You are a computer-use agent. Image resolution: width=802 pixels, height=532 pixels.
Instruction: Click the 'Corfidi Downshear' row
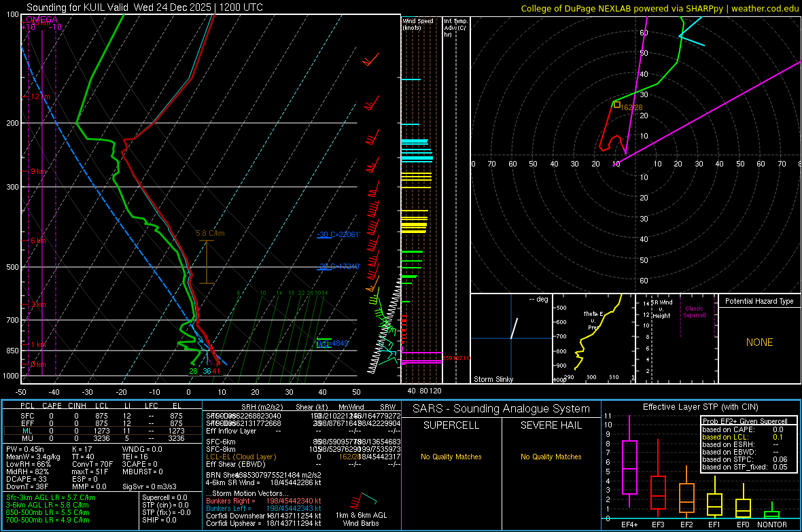[x=264, y=516]
